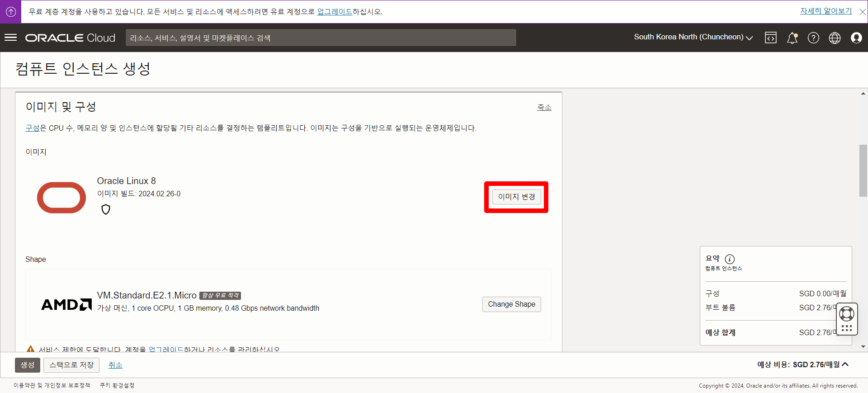Click the image build 2024.02.26-0 text
Viewport: 868px width, 393px height.
point(139,194)
